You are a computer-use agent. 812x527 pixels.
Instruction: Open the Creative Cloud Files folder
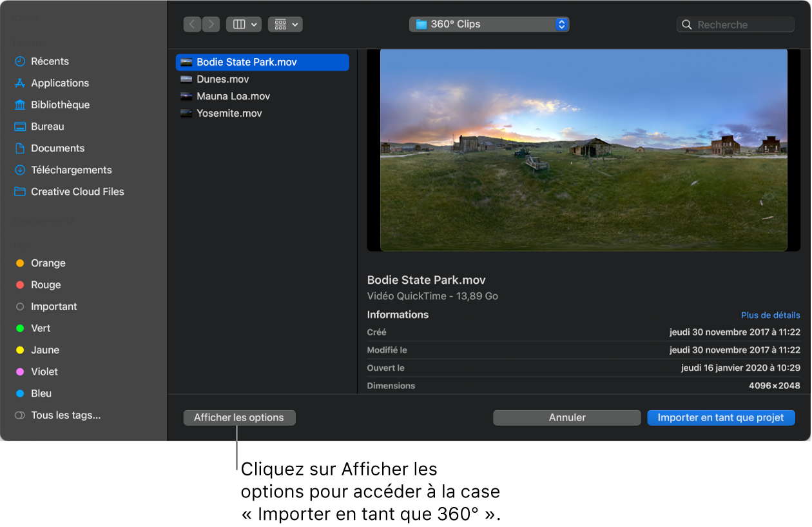(77, 192)
